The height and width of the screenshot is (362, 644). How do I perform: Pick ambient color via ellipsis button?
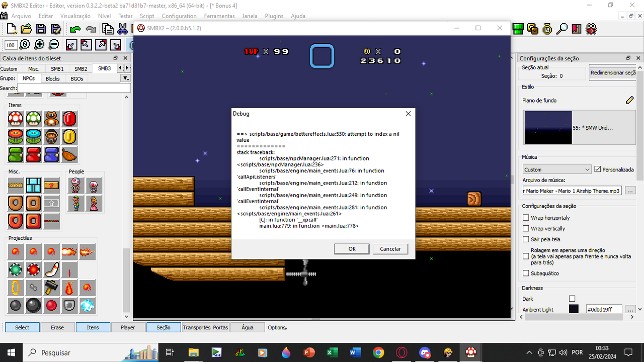(x=630, y=309)
